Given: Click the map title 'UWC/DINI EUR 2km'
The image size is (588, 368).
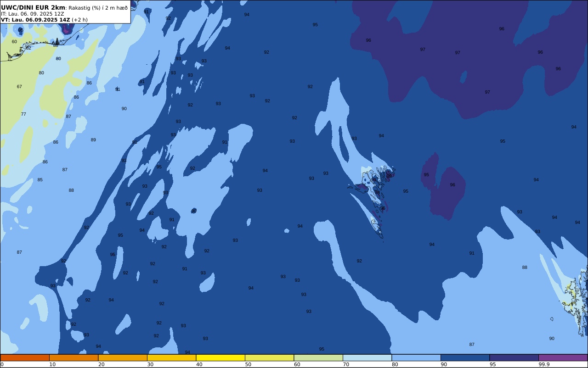Looking at the screenshot, I should coord(33,8).
